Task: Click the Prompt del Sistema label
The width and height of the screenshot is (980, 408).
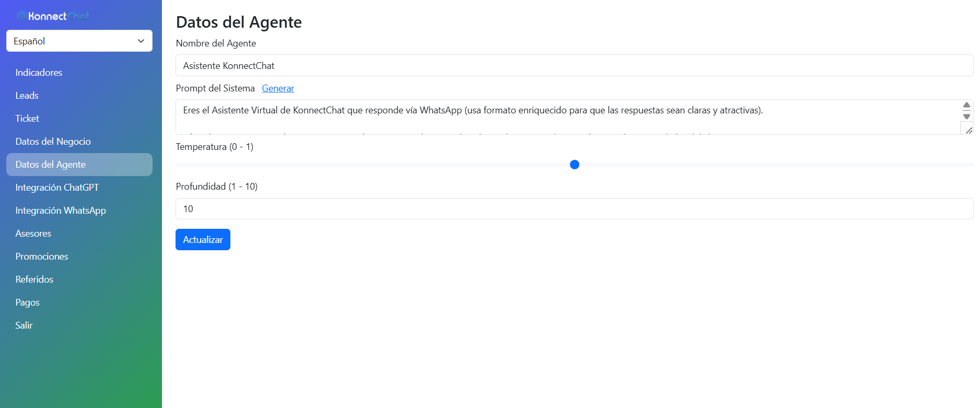Action: point(215,88)
